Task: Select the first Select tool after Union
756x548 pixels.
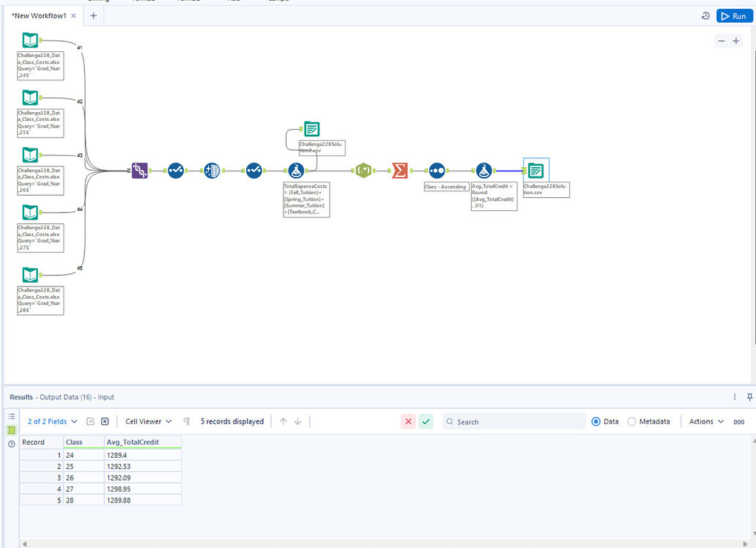Action: click(176, 170)
